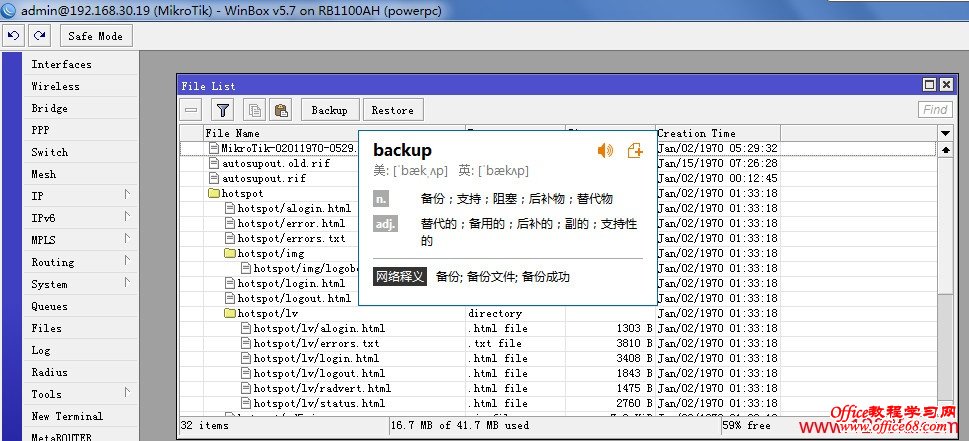
Task: Open Interfaces menu in sidebar
Action: point(61,64)
